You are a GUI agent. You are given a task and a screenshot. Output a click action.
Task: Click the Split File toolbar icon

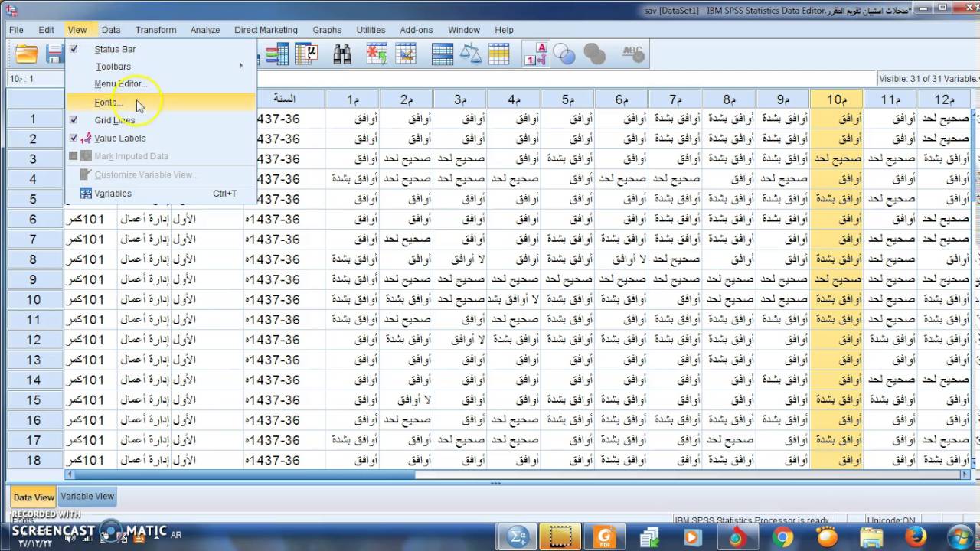(443, 54)
